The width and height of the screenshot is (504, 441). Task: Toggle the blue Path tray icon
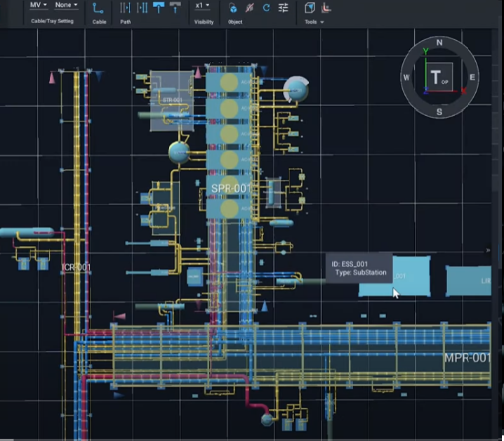[x=159, y=8]
